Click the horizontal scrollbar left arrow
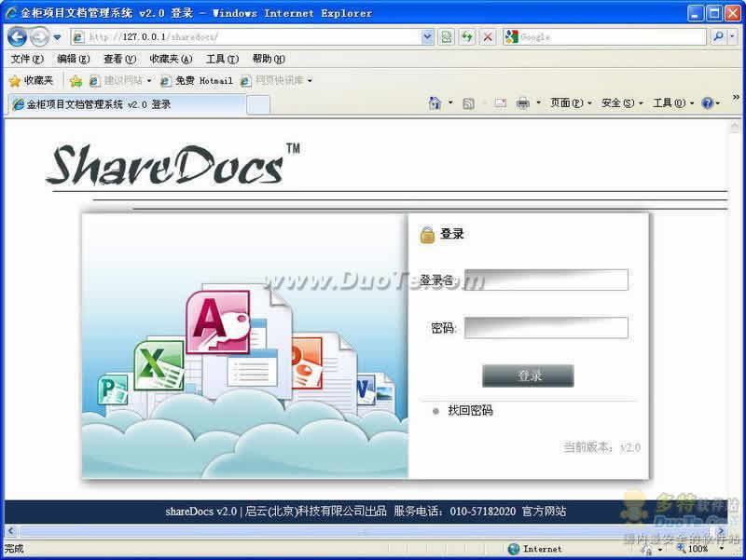The image size is (746, 560). click(x=10, y=531)
